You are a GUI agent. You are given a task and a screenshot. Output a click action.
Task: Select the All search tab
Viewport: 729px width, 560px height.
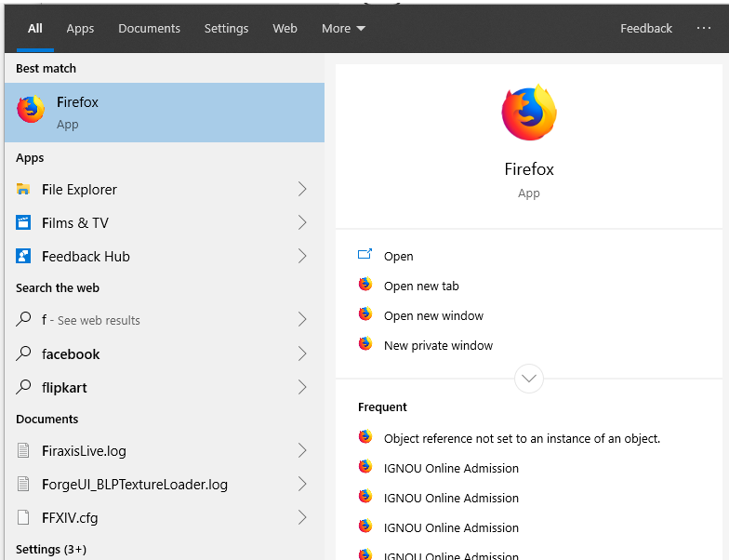point(35,28)
